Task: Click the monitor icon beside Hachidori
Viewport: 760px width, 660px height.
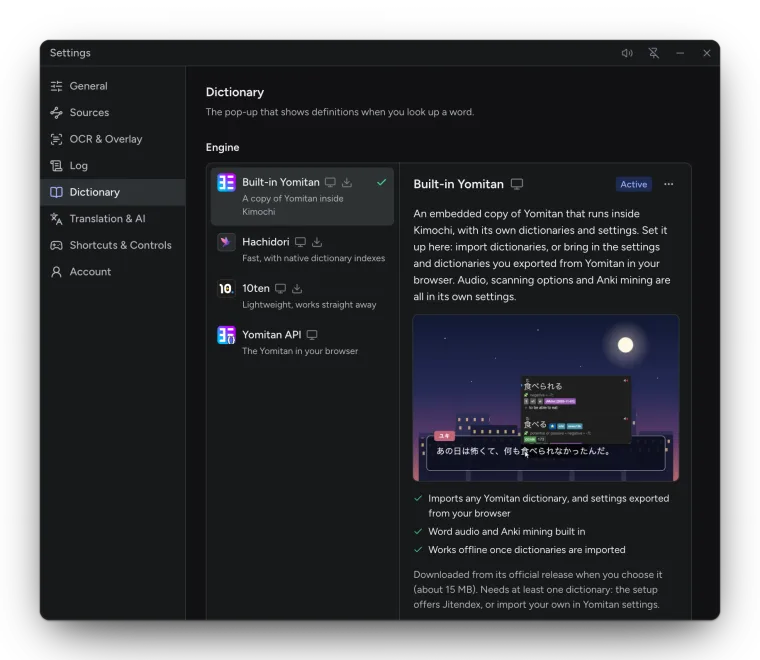Action: [x=301, y=242]
